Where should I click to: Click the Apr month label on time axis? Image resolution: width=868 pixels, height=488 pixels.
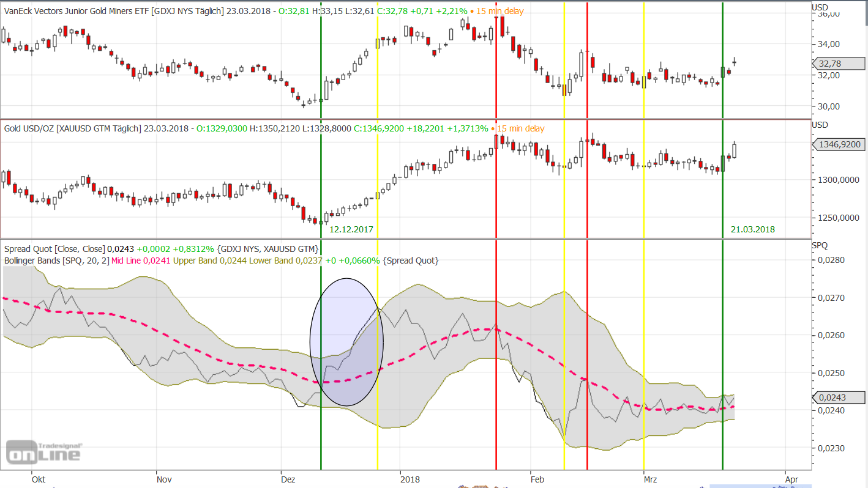pyautogui.click(x=791, y=479)
